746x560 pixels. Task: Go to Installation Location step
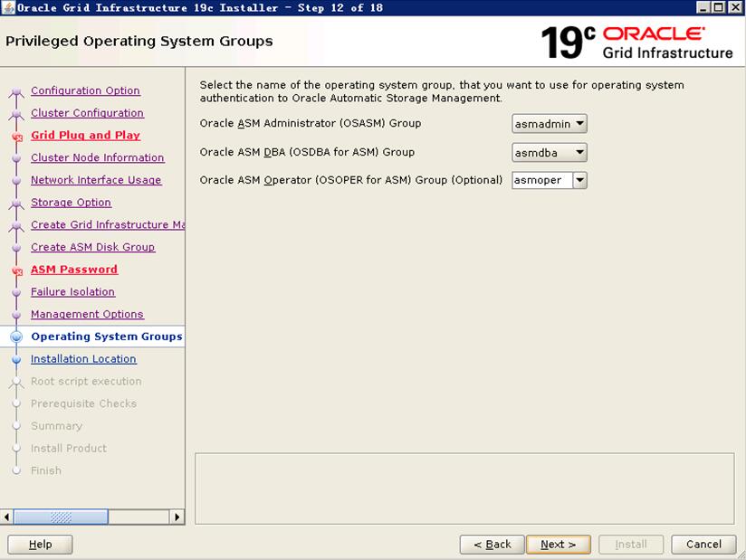click(x=83, y=358)
